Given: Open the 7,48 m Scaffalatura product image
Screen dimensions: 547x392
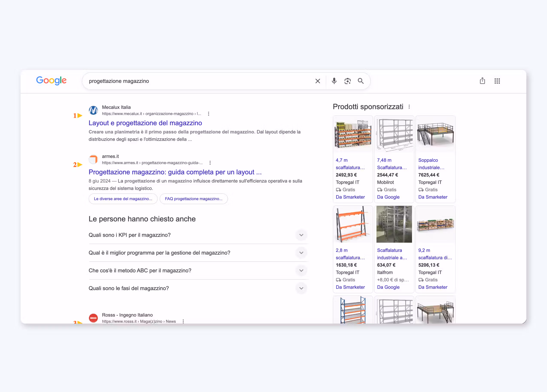Looking at the screenshot, I should tap(394, 134).
